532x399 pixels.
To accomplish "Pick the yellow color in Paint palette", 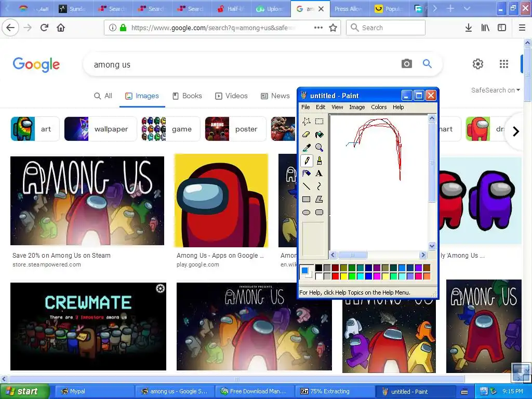I will [x=343, y=276].
